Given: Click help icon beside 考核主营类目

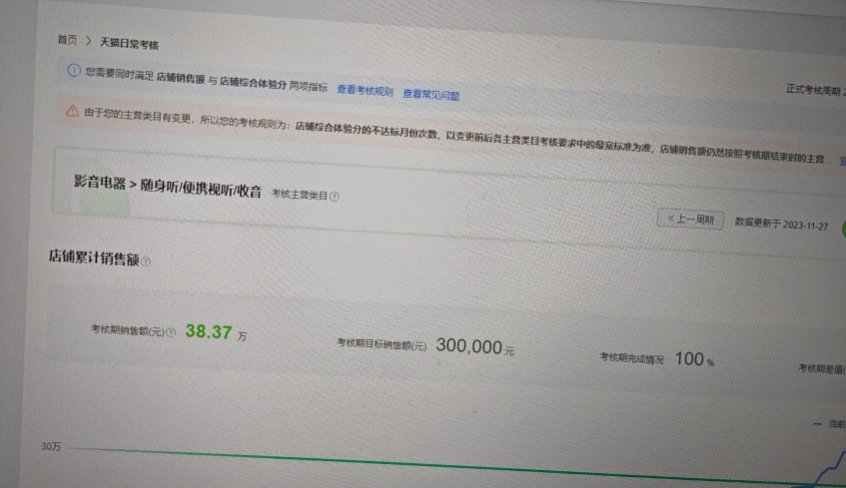Looking at the screenshot, I should (x=334, y=196).
